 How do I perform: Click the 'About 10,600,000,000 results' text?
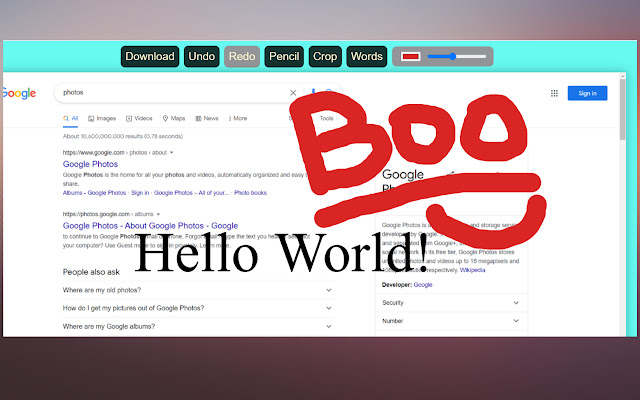[122, 136]
